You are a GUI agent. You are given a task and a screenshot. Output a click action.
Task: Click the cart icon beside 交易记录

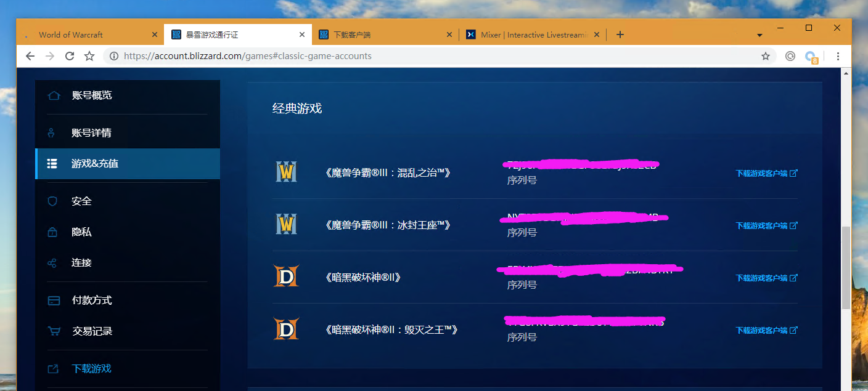pos(54,331)
